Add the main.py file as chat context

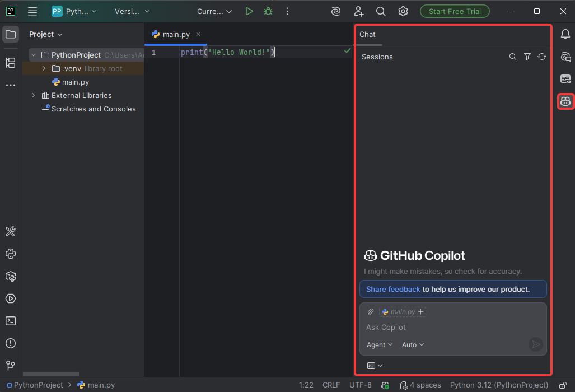pos(403,312)
